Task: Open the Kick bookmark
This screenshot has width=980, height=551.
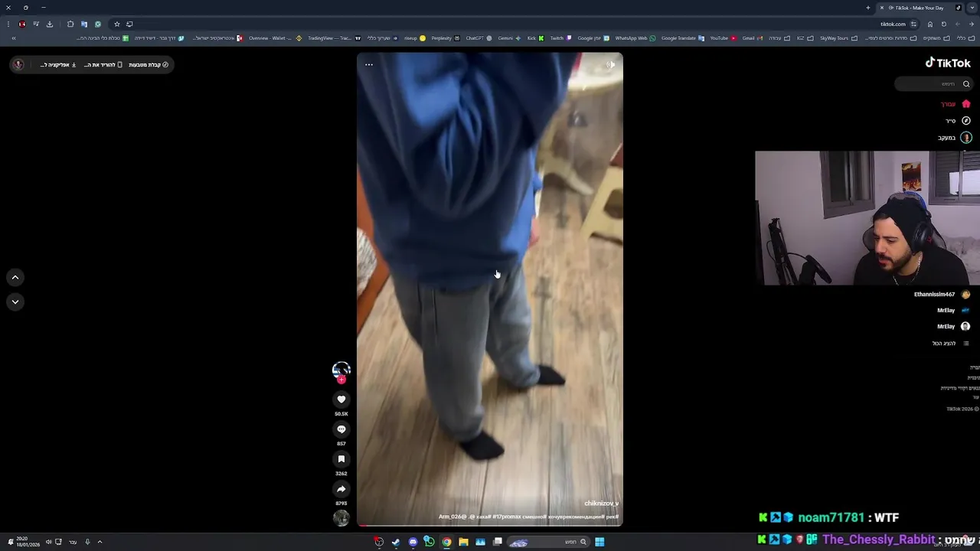Action: pos(535,38)
